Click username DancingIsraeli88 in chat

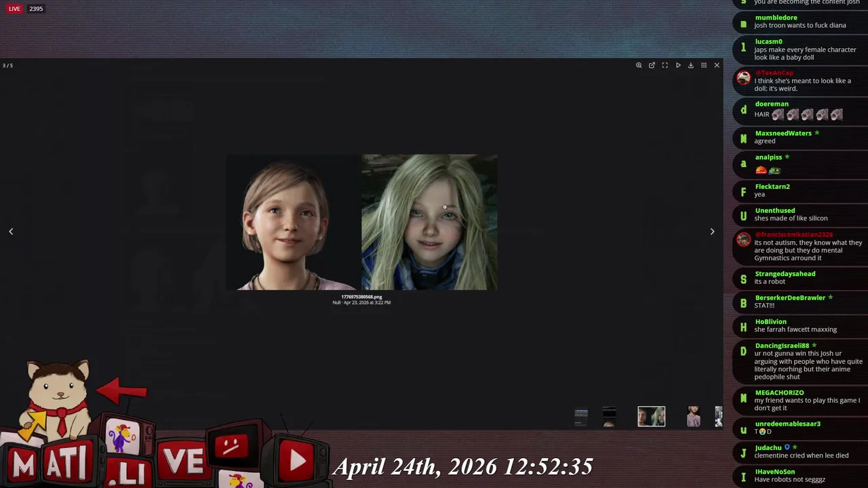click(782, 346)
